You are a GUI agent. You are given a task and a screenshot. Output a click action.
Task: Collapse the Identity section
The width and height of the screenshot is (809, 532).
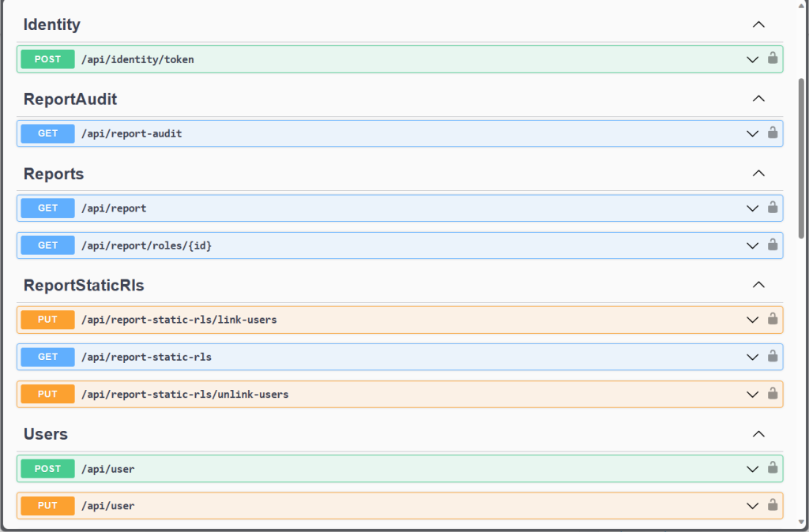pyautogui.click(x=758, y=24)
